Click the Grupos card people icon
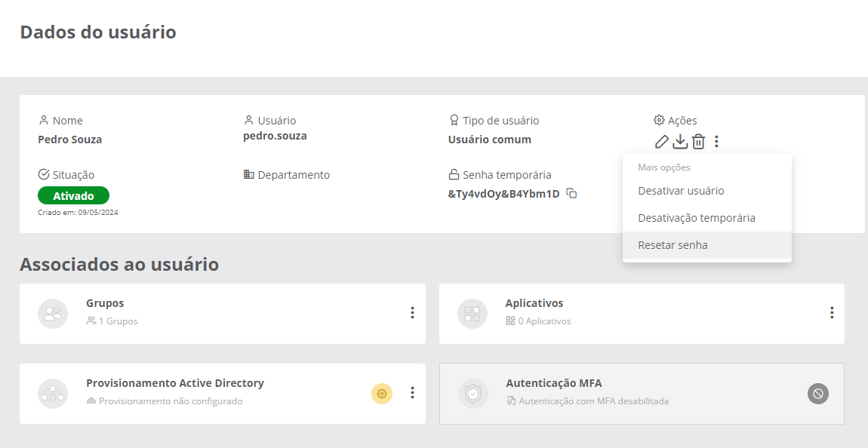Viewport: 868px width, 448px height. [53, 313]
